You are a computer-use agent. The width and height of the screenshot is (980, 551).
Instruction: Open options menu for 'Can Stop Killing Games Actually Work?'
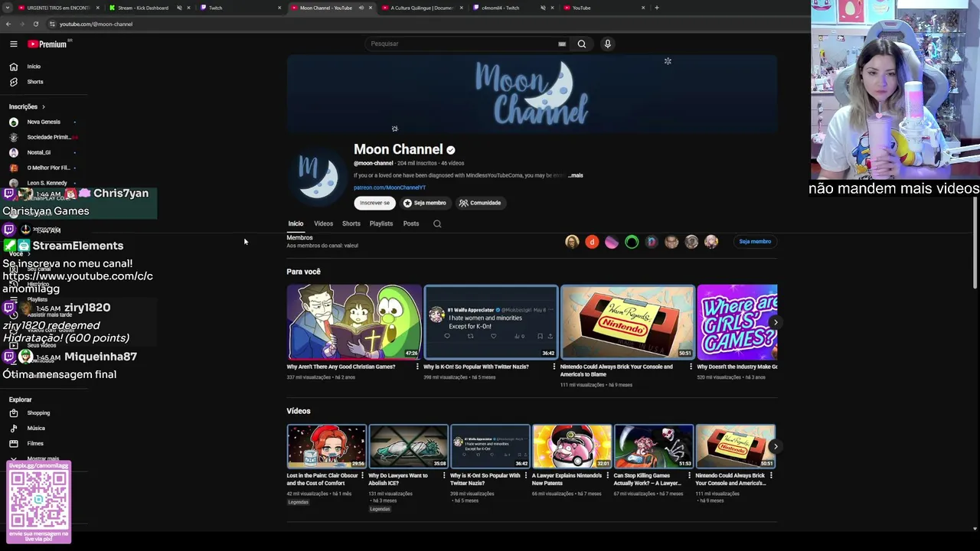(690, 475)
